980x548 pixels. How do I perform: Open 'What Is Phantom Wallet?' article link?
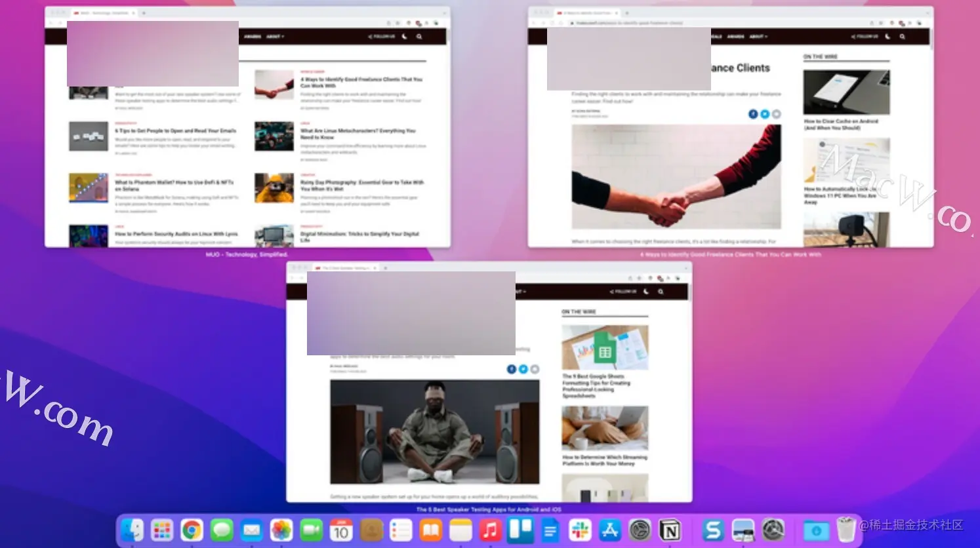click(x=174, y=186)
